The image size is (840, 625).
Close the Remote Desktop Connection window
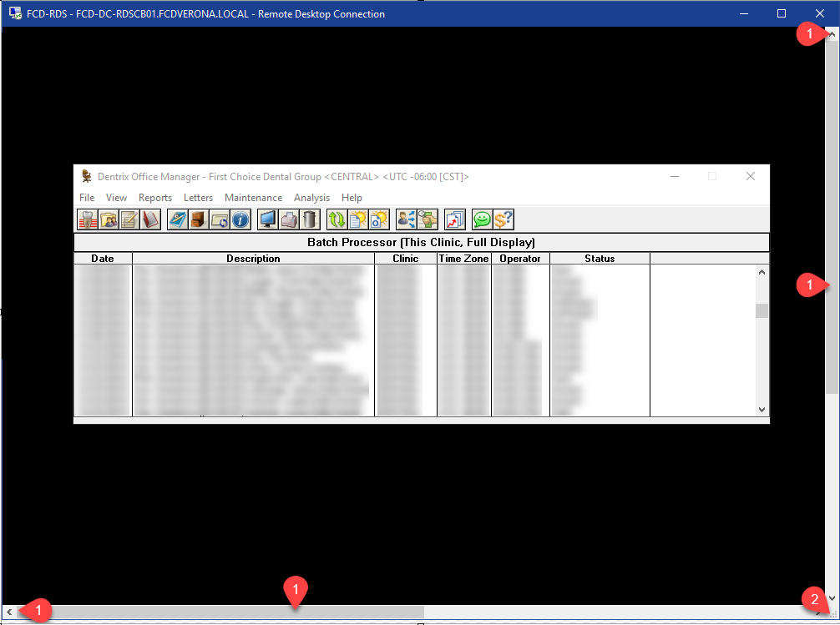coord(820,13)
